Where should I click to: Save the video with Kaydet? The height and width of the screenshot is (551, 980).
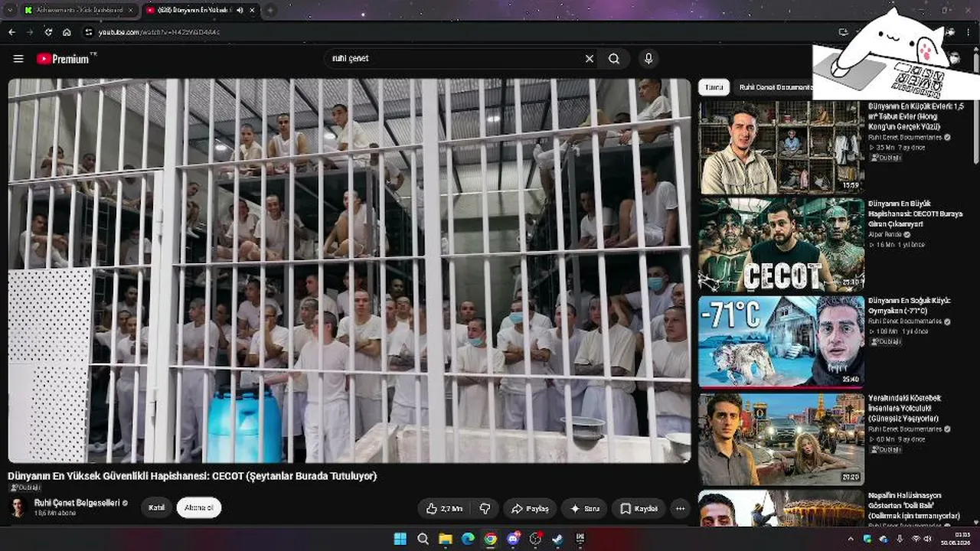[639, 509]
